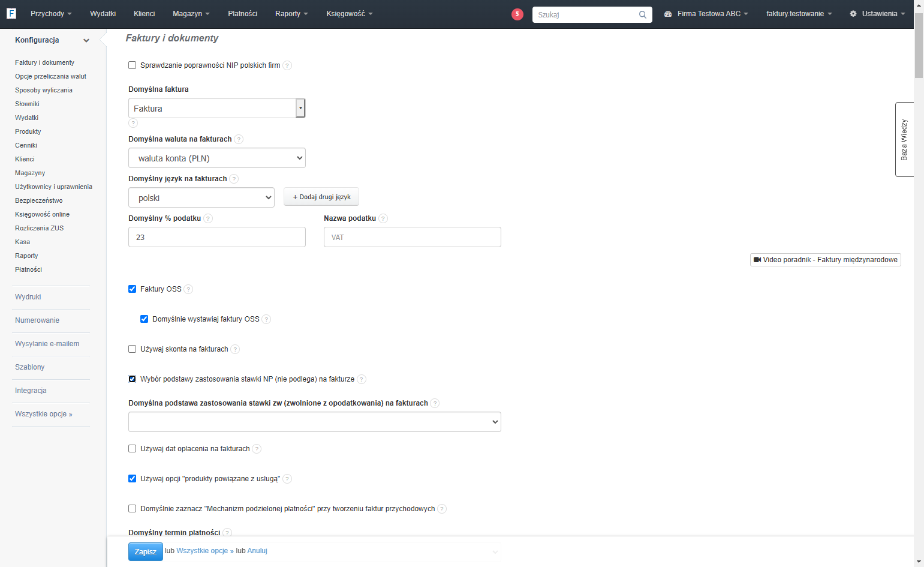The width and height of the screenshot is (924, 567).
Task: Click help icon next to Faktury OSS
Action: click(x=188, y=289)
